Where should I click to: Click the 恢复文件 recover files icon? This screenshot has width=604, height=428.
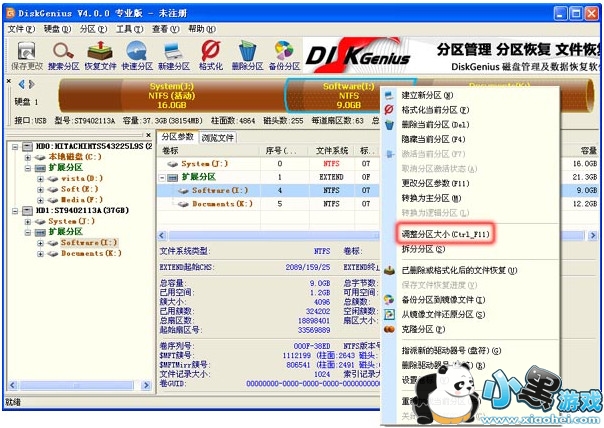tap(100, 55)
